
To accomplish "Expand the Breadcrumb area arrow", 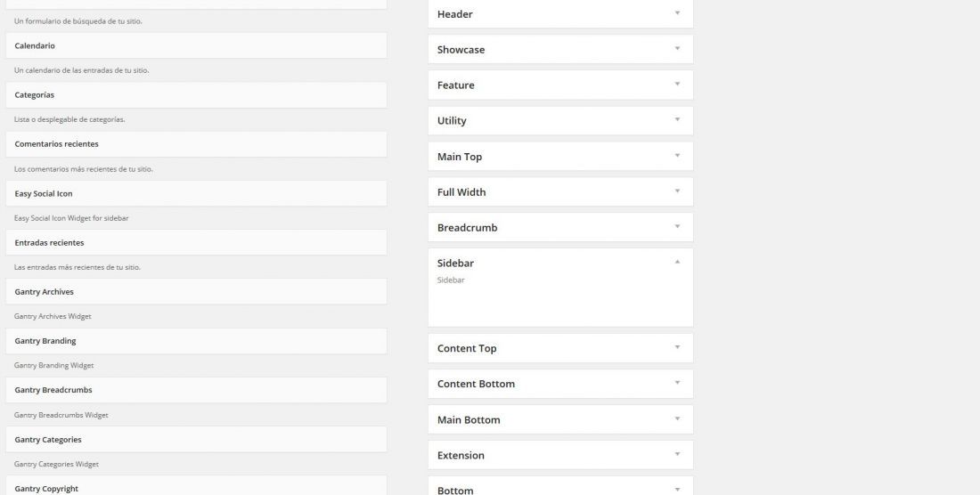I will (x=677, y=227).
